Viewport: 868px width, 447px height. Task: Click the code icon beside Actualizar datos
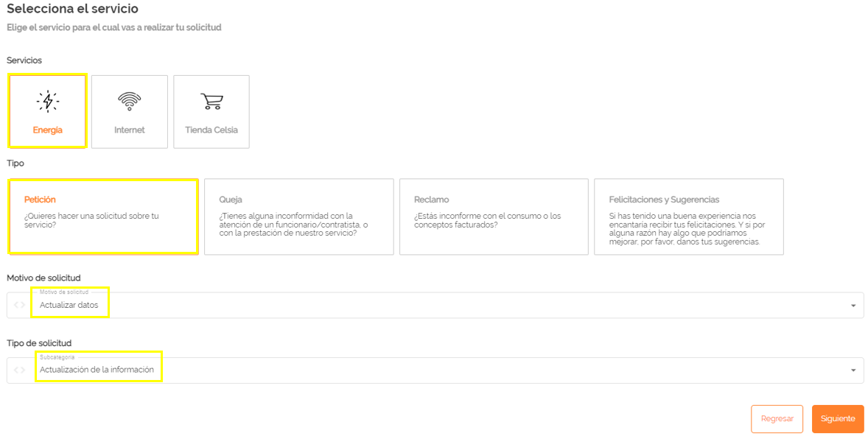pos(20,305)
